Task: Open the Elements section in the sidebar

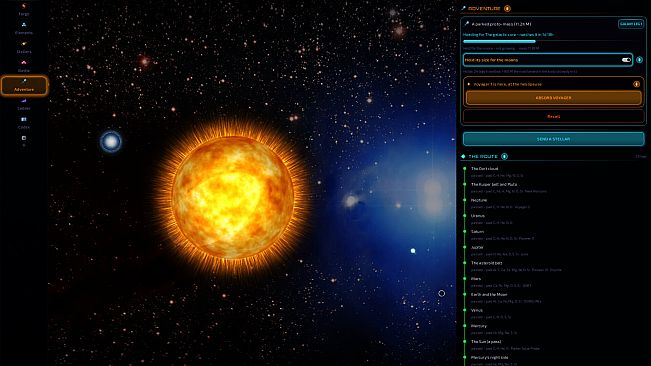Action: (24, 28)
